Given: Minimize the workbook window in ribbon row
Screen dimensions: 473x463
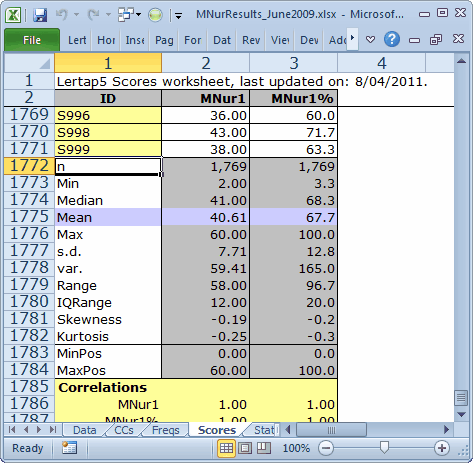Looking at the screenshot, I should 414,40.
